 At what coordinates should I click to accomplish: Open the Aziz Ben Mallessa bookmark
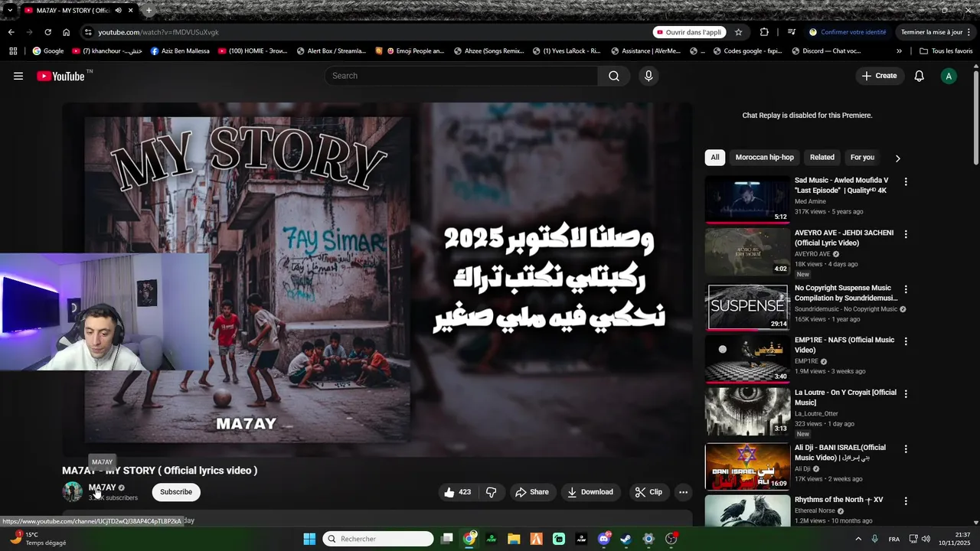(180, 51)
